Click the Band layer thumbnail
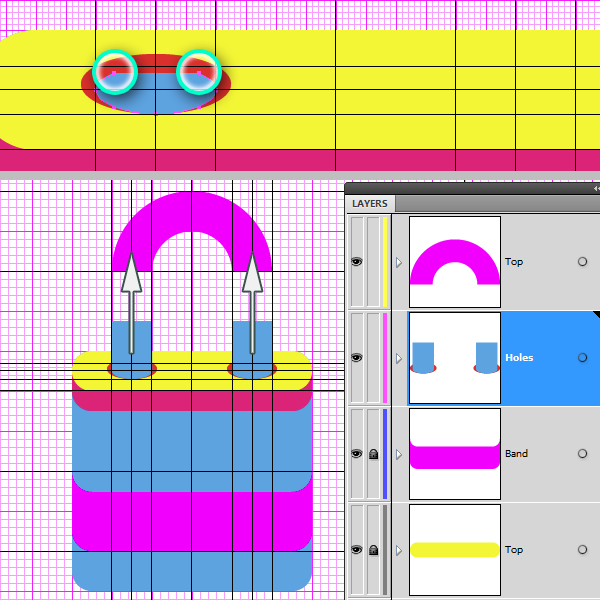The width and height of the screenshot is (600, 600). pyautogui.click(x=455, y=454)
